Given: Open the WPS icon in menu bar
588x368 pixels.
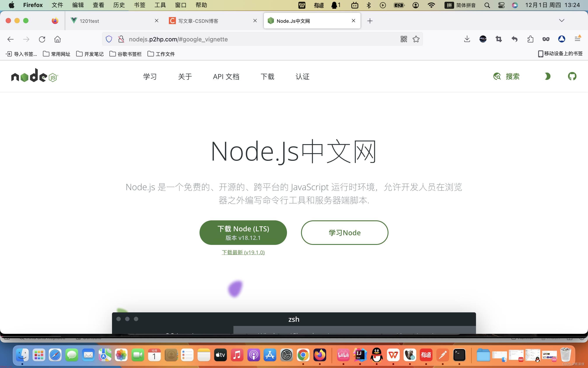Looking at the screenshot, I should [x=302, y=5].
